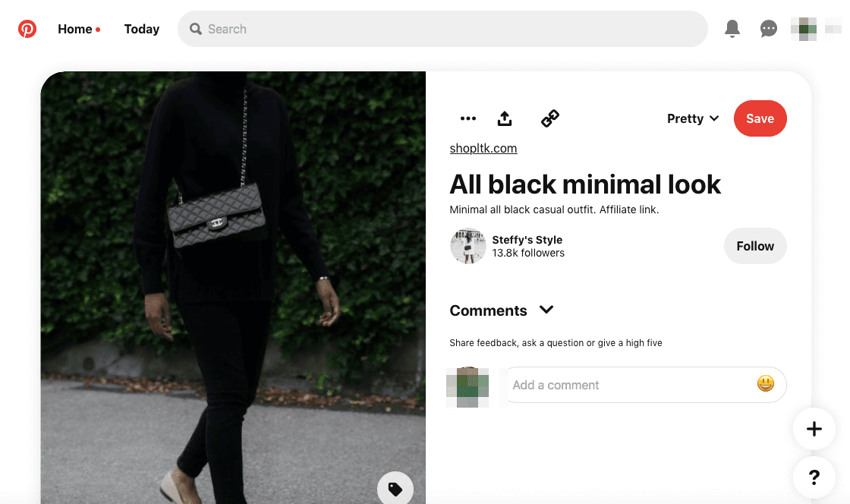Open the pin share icon
850x504 pixels.
pyautogui.click(x=505, y=118)
